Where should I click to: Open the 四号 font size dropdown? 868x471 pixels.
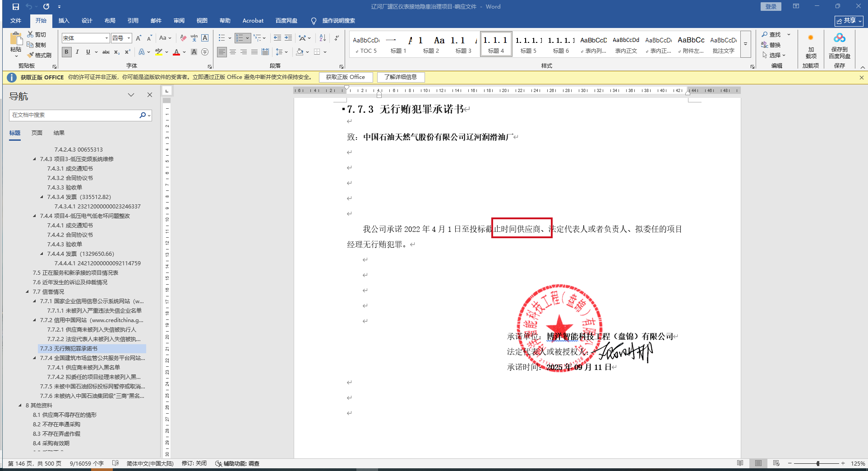point(129,38)
